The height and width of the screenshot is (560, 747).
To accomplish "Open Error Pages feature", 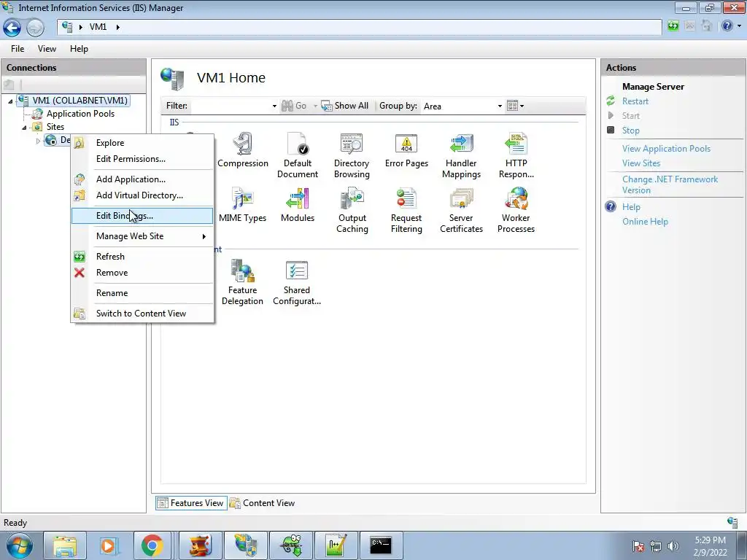I will pyautogui.click(x=406, y=150).
